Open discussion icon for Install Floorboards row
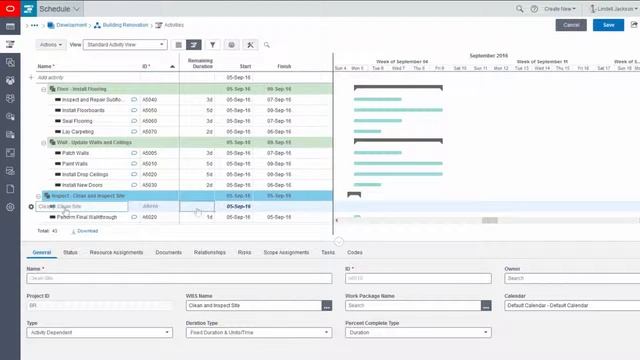 (134, 110)
